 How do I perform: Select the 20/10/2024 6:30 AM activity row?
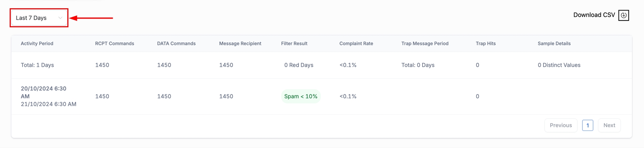tap(48, 96)
